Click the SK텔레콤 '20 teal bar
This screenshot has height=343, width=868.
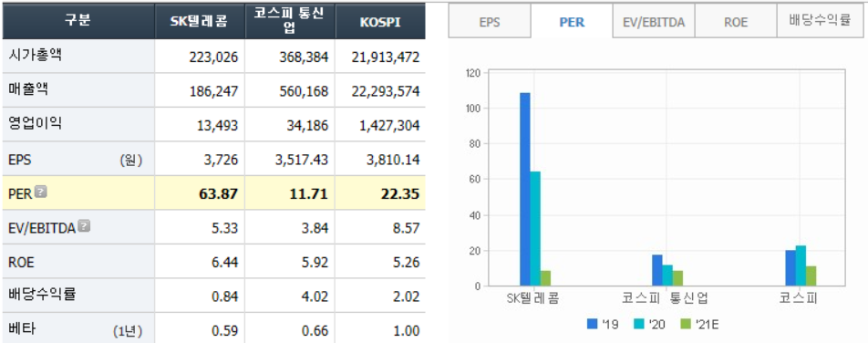click(x=535, y=229)
